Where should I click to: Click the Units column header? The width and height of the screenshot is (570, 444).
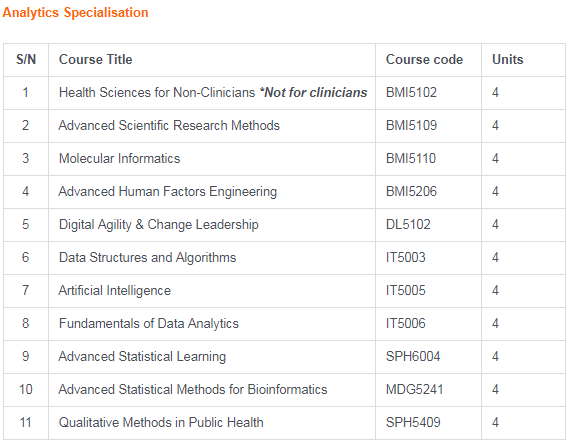pos(507,60)
